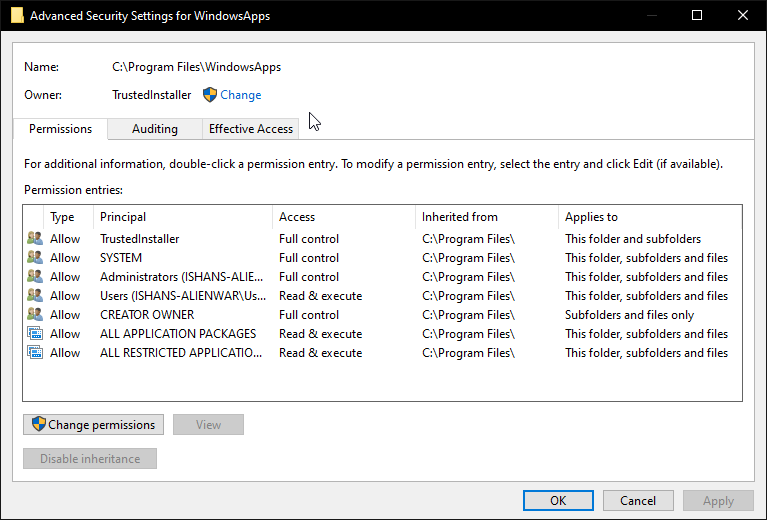The image size is (767, 520).
Task: Click the shield icon beside Change link
Action: point(210,95)
